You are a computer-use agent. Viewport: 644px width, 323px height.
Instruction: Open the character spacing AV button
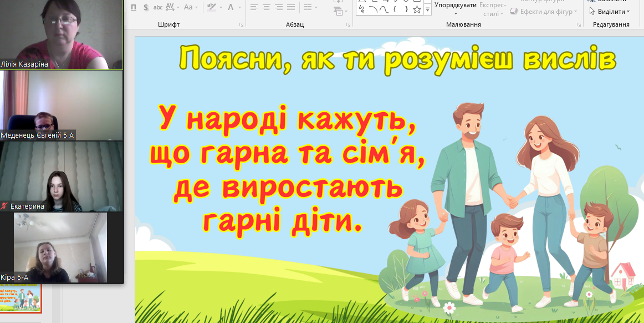click(170, 7)
